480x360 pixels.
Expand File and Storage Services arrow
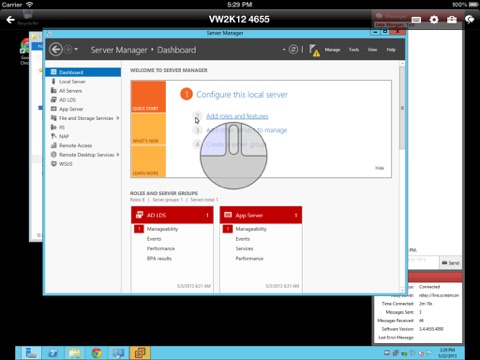pos(118,118)
